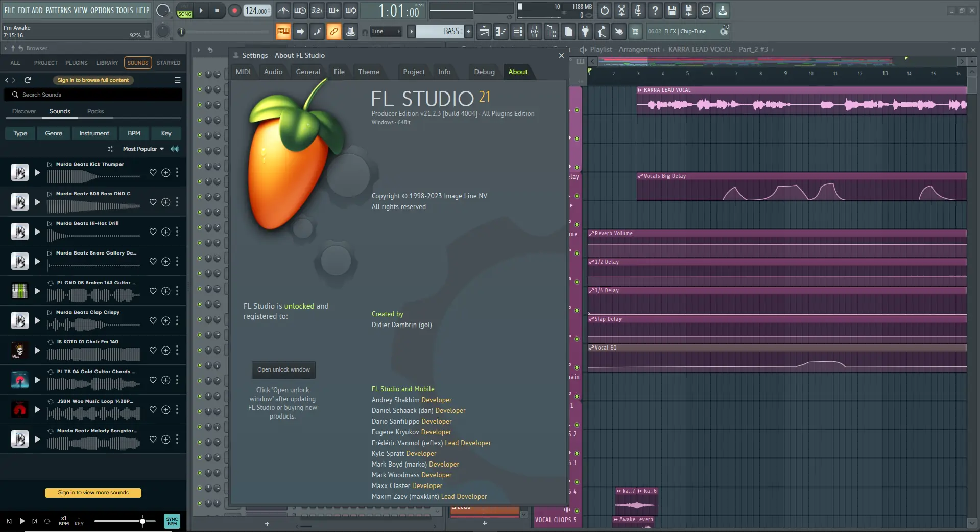Switch to the Debug settings tab
The height and width of the screenshot is (532, 980).
pos(484,72)
